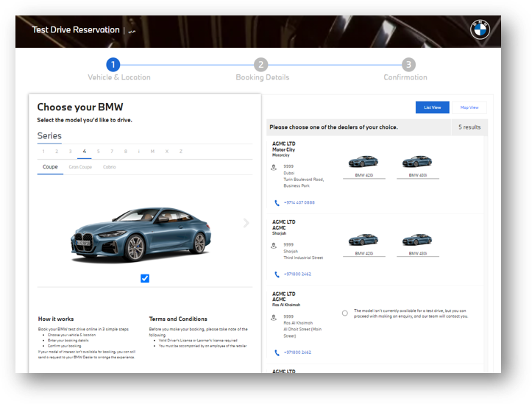Show next car with right chevron arrow

pyautogui.click(x=247, y=223)
